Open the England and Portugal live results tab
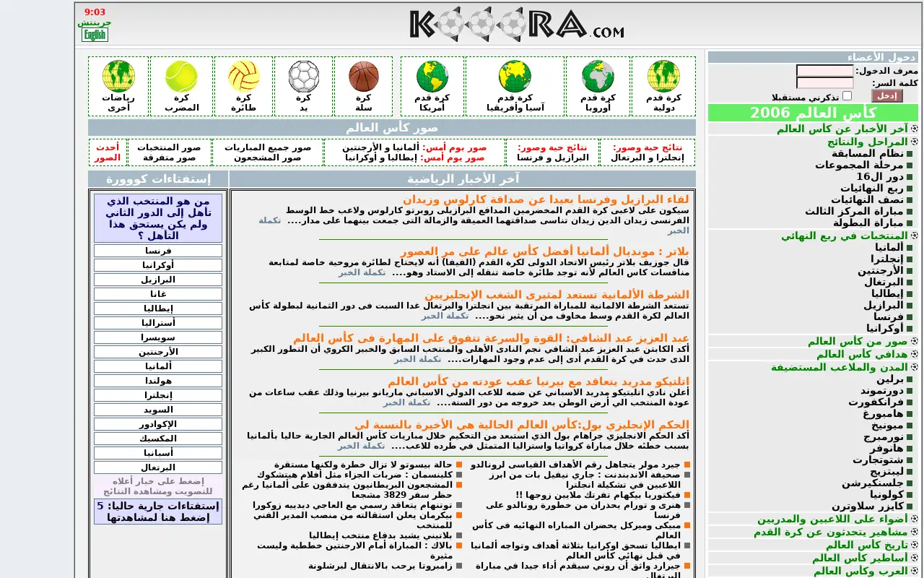 pos(647,152)
